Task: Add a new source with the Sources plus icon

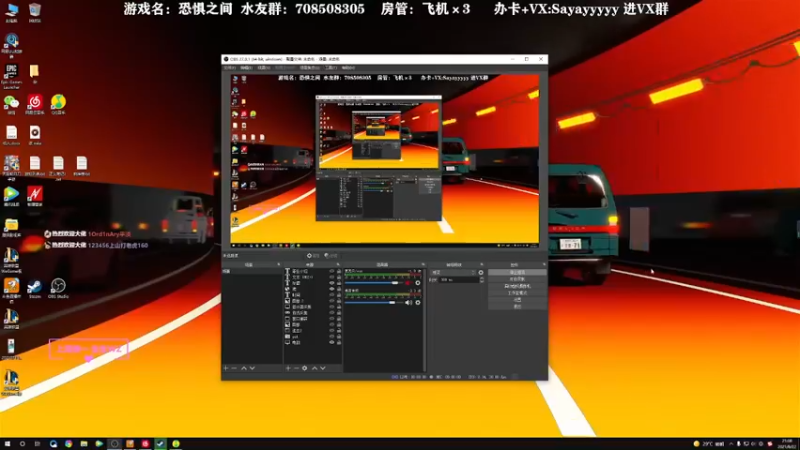Action: point(288,368)
